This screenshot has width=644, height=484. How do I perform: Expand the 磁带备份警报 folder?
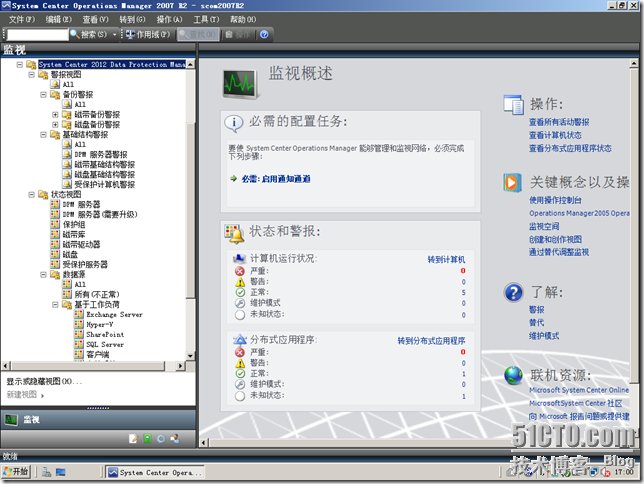pyautogui.click(x=55, y=114)
